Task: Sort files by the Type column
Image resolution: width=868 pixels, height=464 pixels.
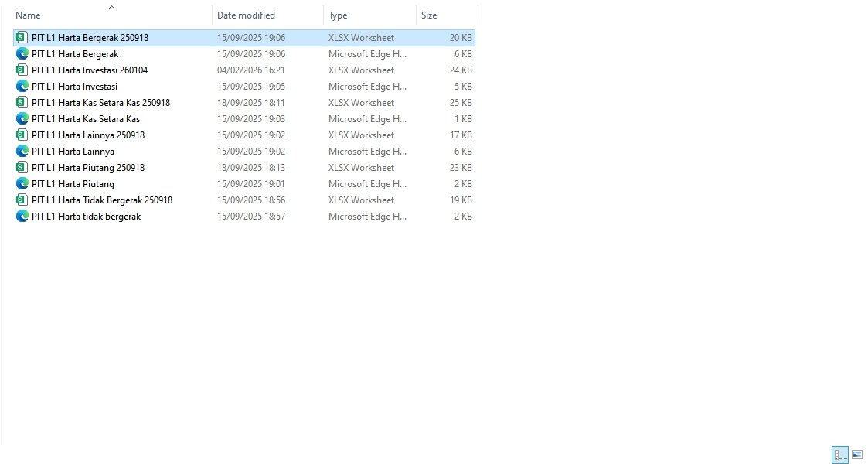Action: pos(338,15)
